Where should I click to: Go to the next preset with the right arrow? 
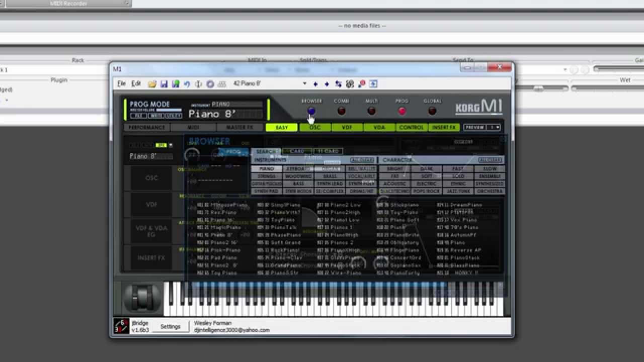coord(327,84)
